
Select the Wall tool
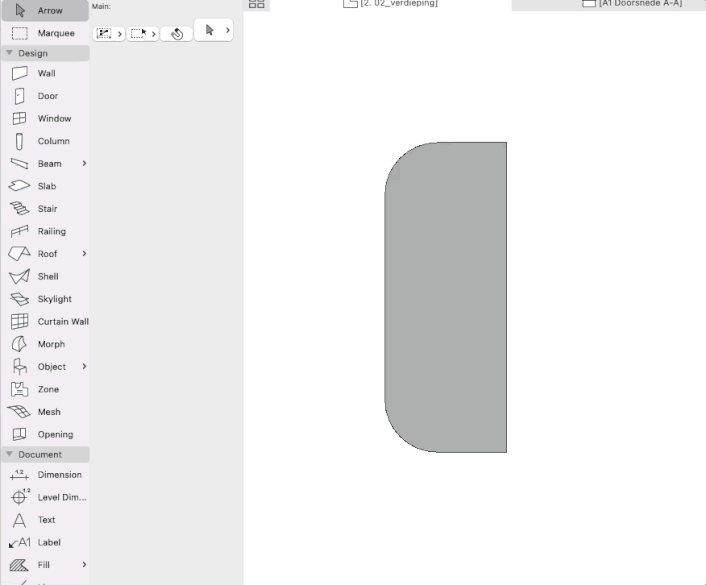45,73
